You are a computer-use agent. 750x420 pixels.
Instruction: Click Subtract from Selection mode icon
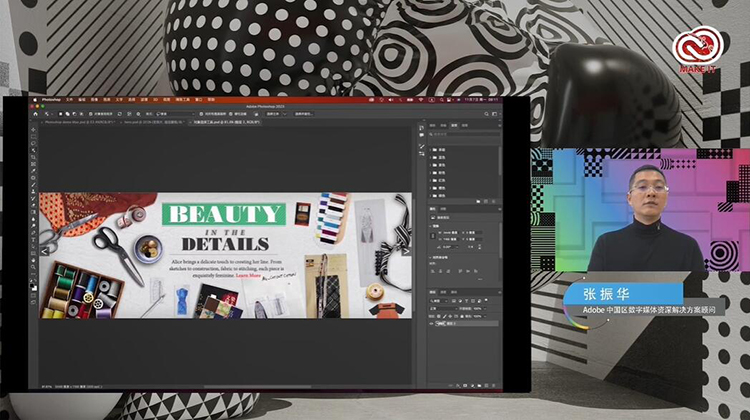(x=75, y=114)
